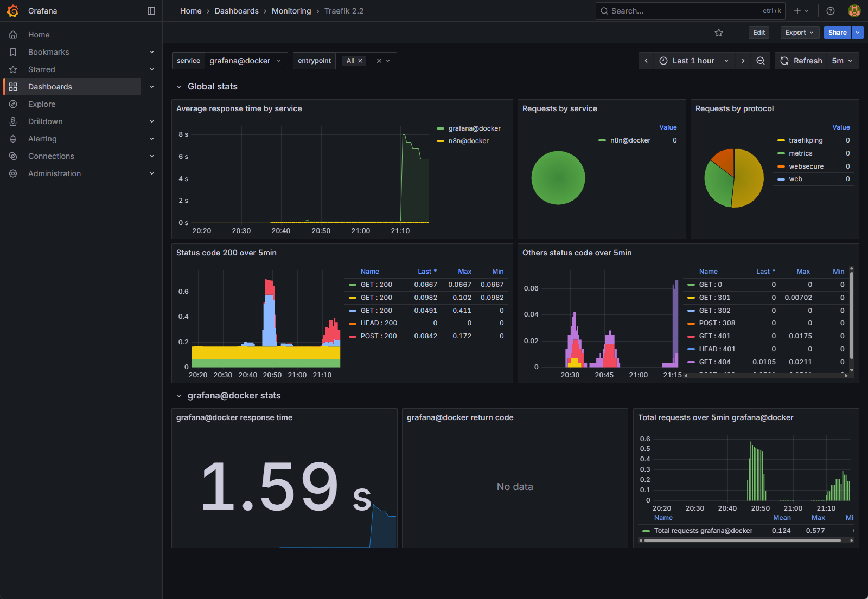The width and height of the screenshot is (868, 599).
Task: Open Bookmarks in the sidebar
Action: click(49, 52)
